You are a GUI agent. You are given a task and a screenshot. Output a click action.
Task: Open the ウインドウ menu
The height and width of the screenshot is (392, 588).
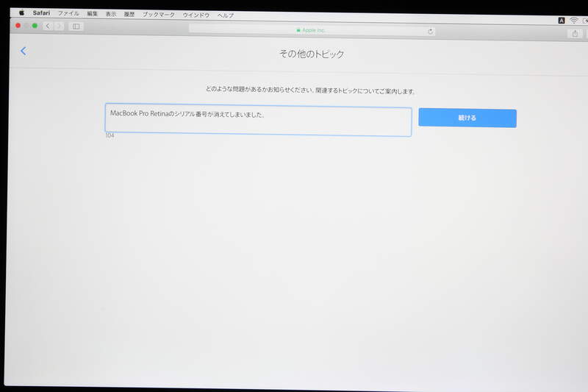pos(196,15)
